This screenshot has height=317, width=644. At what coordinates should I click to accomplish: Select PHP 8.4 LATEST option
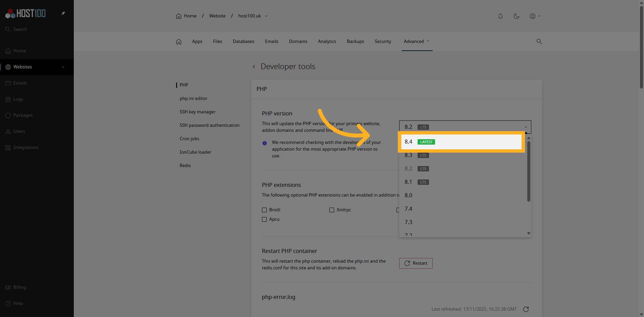click(x=461, y=142)
